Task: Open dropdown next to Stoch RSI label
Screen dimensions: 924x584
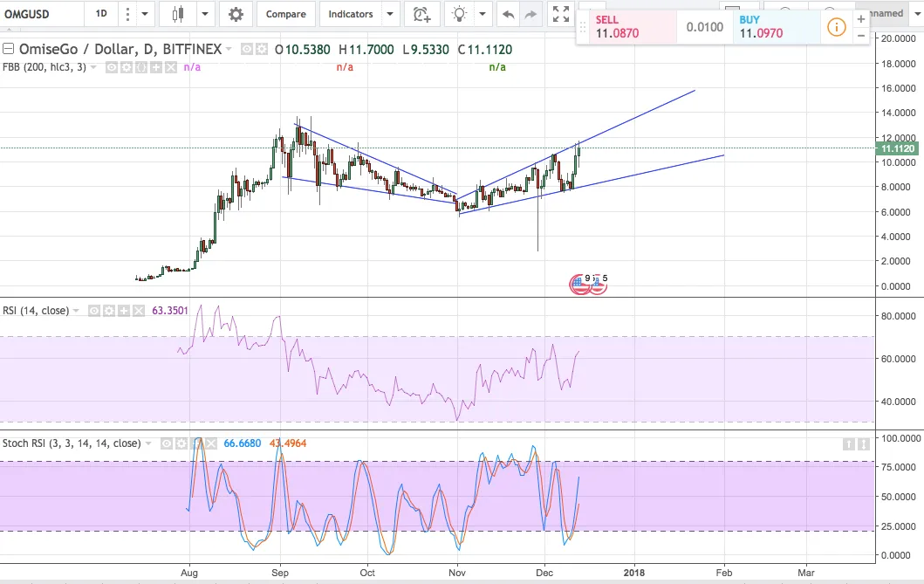Action: 148,443
